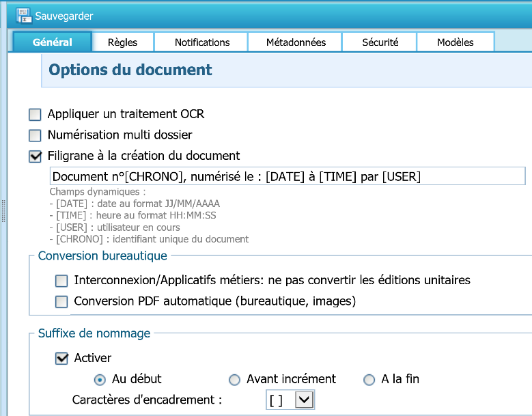Enable Appliquer un traitement OCR checkbox
Image resolution: width=532 pixels, height=416 pixels.
36,114
